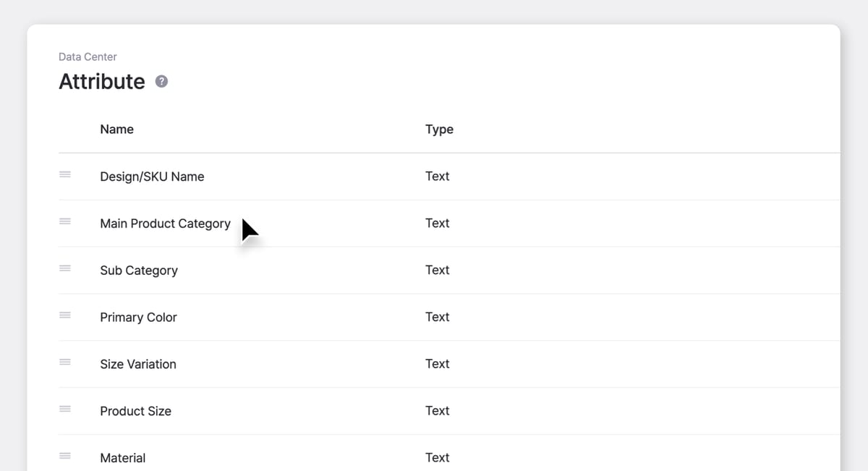Open the Material attribute entry
The width and height of the screenshot is (868, 471).
123,457
